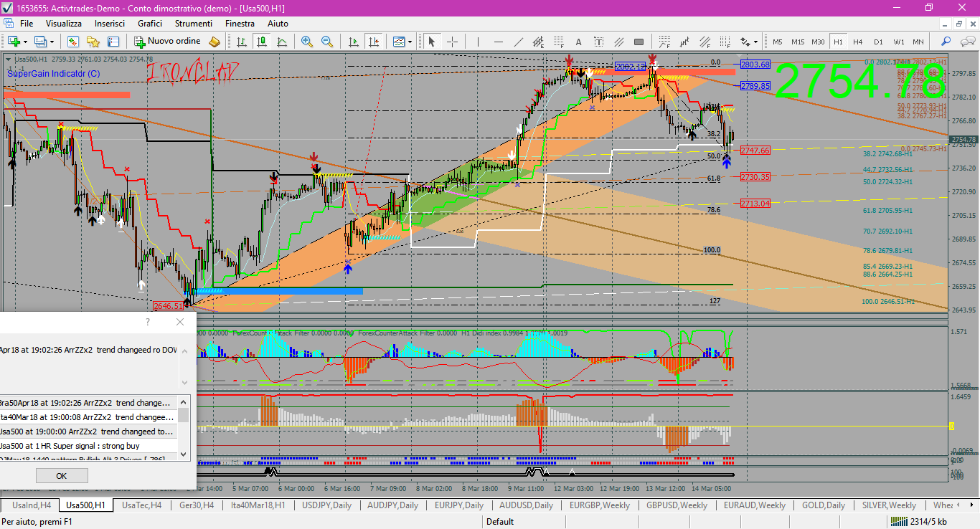
Task: Open the Grafici menu
Action: [150, 24]
